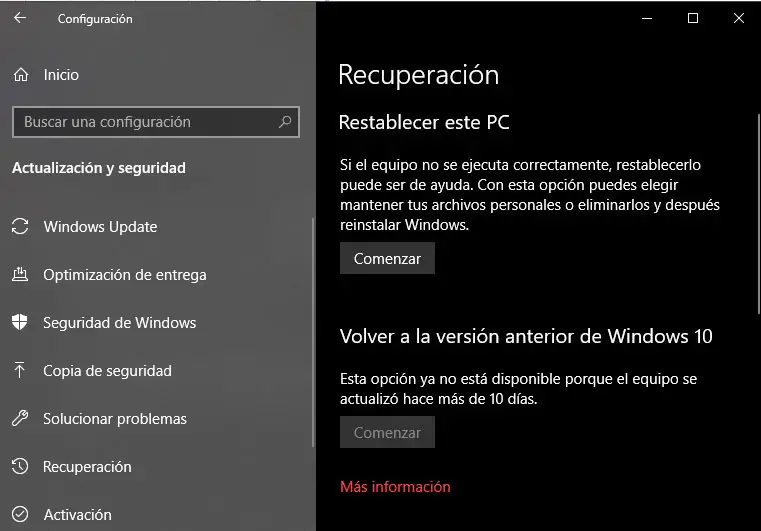Click the Solucionar problemas wrench icon
The image size is (761, 531).
[x=20, y=419]
